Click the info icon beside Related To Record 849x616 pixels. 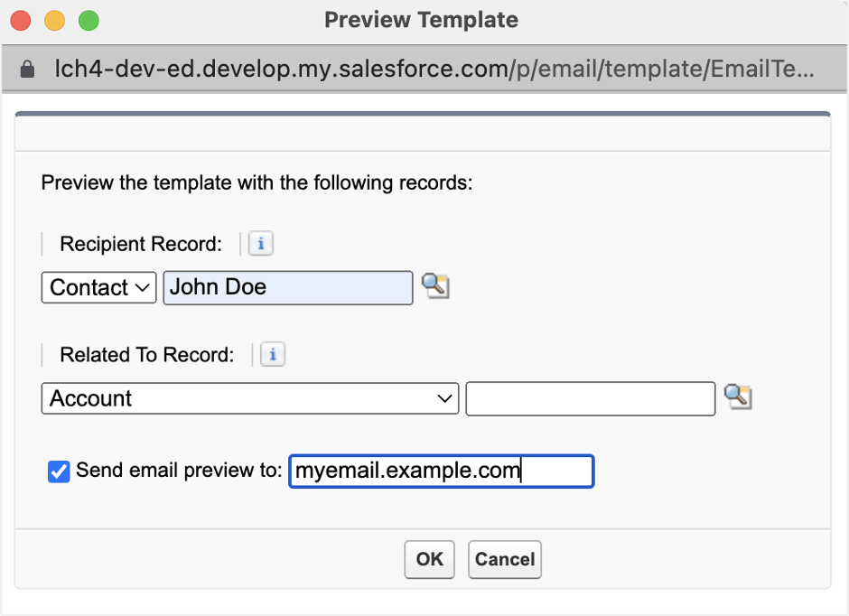click(273, 355)
